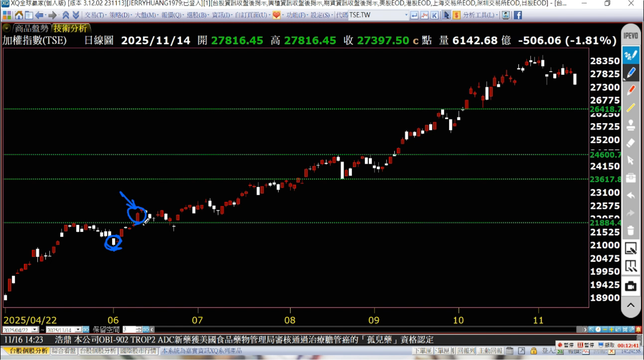Toggle the blue pen drawing tool

(x=631, y=73)
